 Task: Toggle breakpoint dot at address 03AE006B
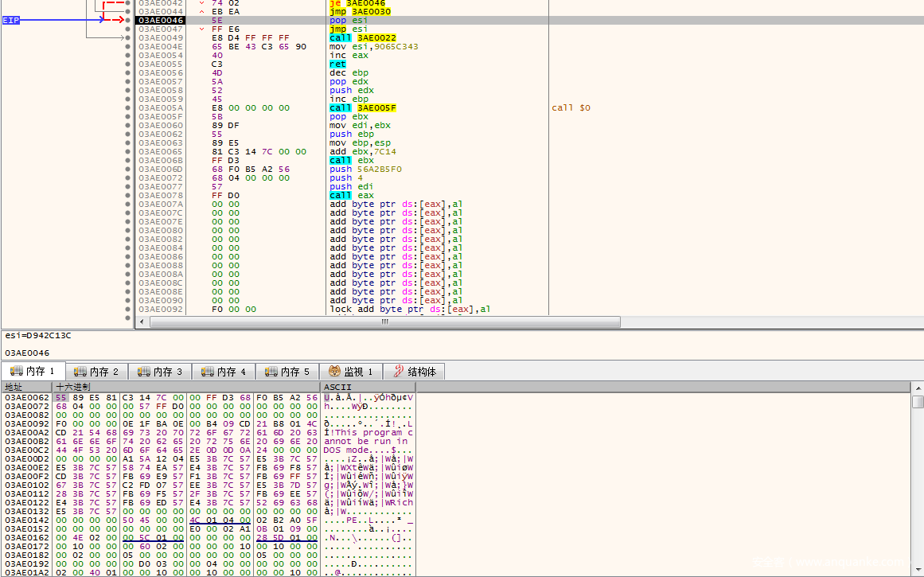tap(127, 161)
